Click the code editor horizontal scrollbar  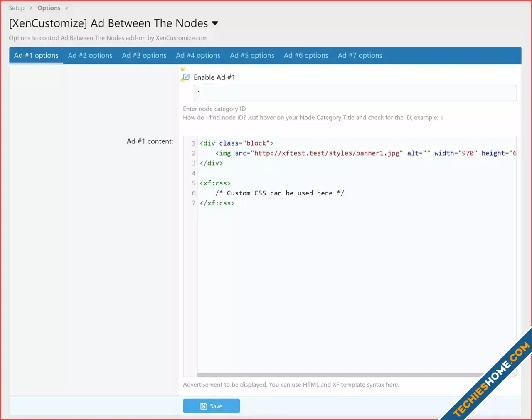[x=341, y=375]
